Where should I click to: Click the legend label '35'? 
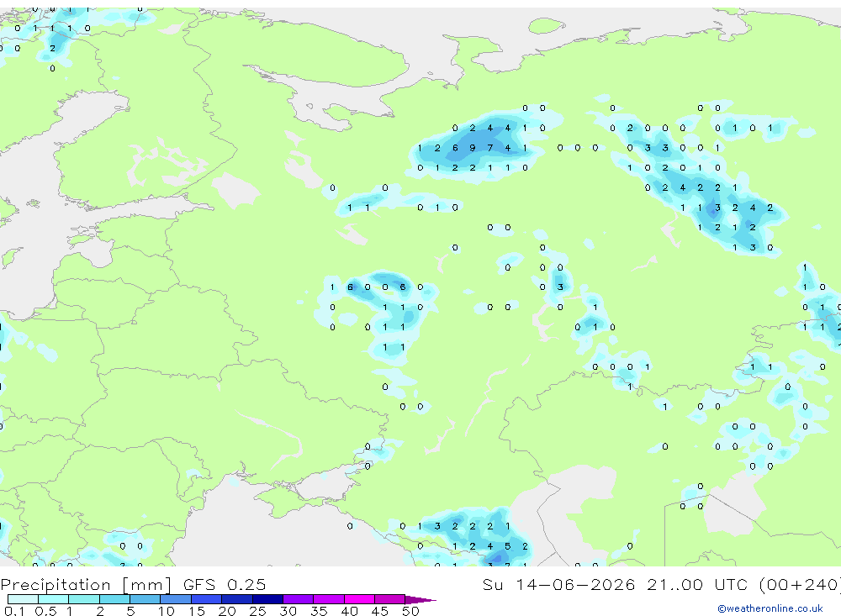(319, 611)
